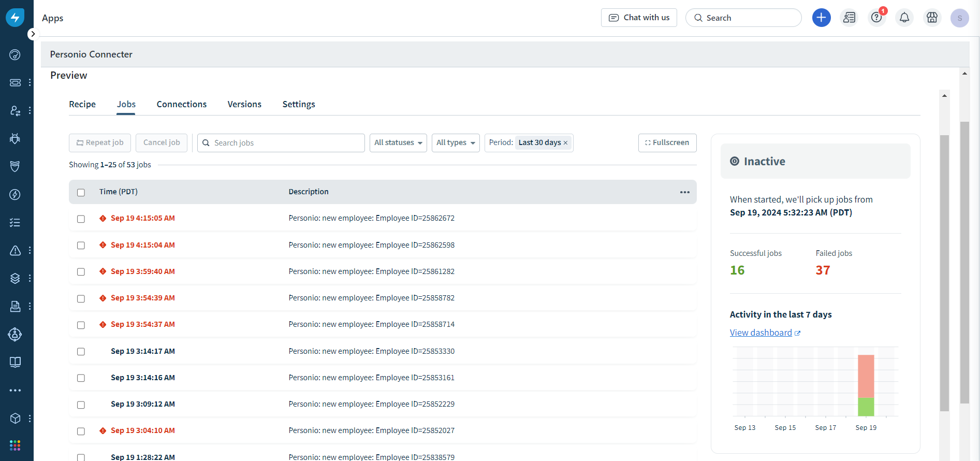The height and width of the screenshot is (461, 980).
Task: Click the Search jobs input field
Action: 281,143
